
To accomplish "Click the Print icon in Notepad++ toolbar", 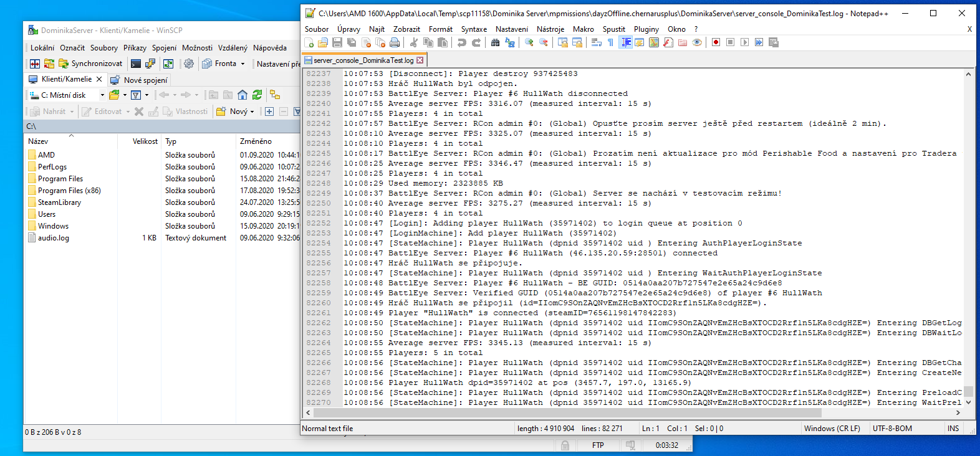I will pos(395,42).
